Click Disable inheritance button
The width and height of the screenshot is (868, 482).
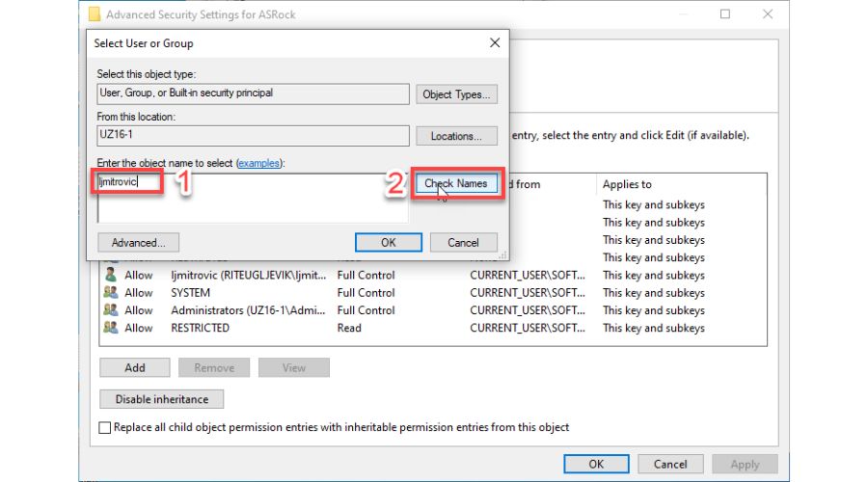pyautogui.click(x=162, y=399)
